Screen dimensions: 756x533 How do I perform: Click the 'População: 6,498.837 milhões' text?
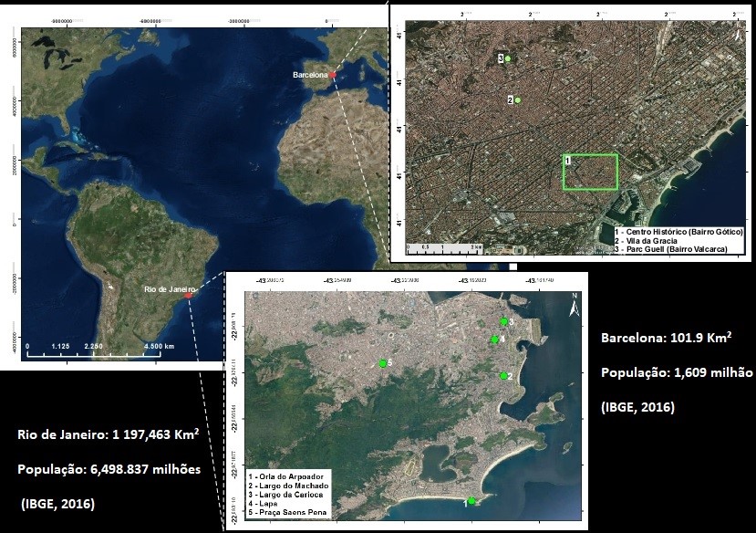109,469
